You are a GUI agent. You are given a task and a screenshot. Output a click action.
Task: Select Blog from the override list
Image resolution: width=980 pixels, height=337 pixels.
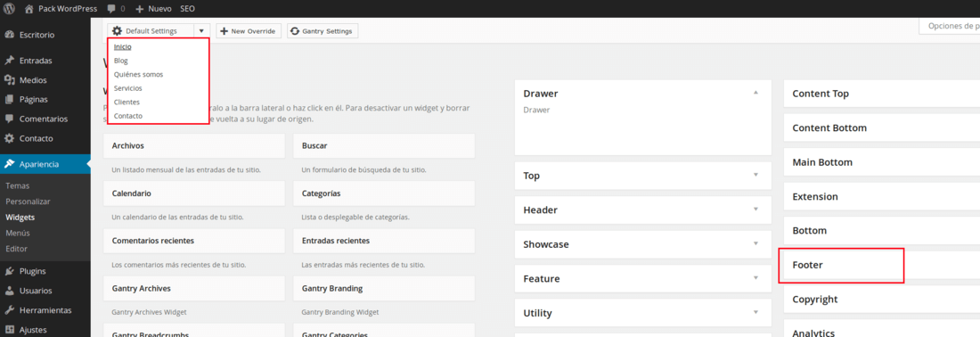tap(120, 61)
